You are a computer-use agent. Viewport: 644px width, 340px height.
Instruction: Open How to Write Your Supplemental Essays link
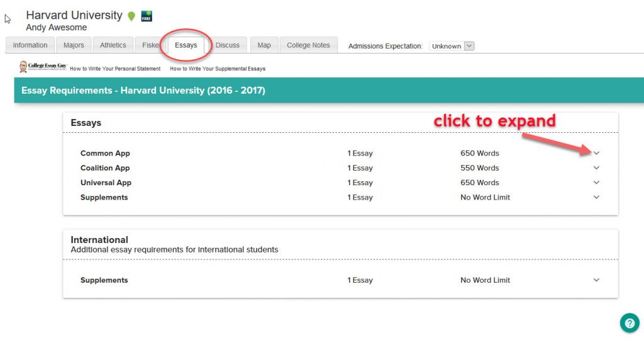click(218, 69)
